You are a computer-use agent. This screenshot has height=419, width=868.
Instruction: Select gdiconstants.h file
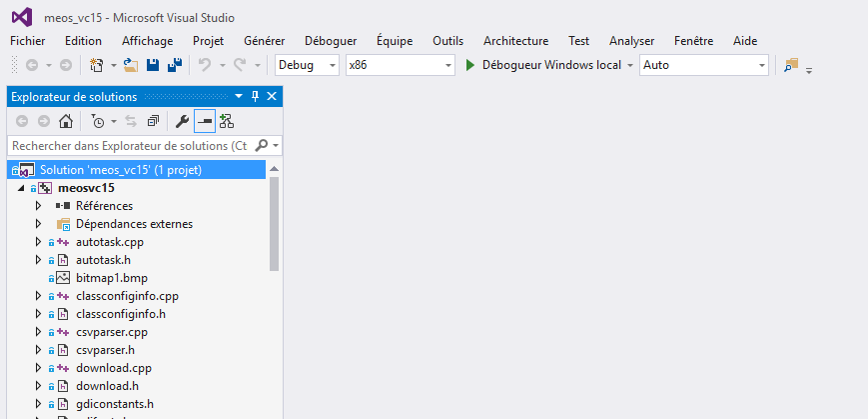click(x=115, y=403)
